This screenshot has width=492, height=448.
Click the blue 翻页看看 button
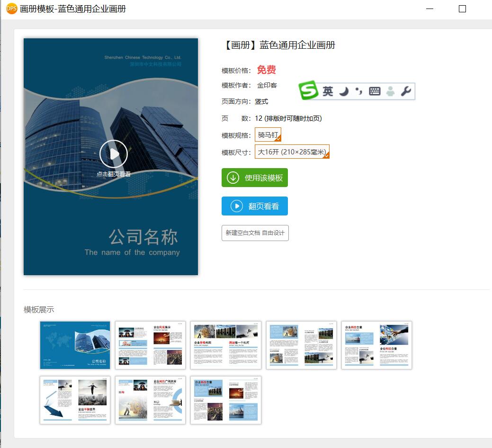tap(254, 206)
